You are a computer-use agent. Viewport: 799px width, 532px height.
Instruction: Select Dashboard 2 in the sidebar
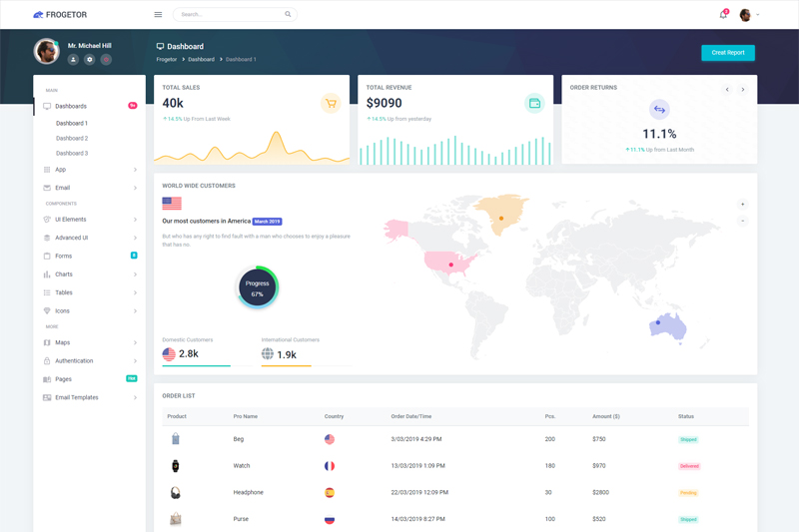(72, 139)
